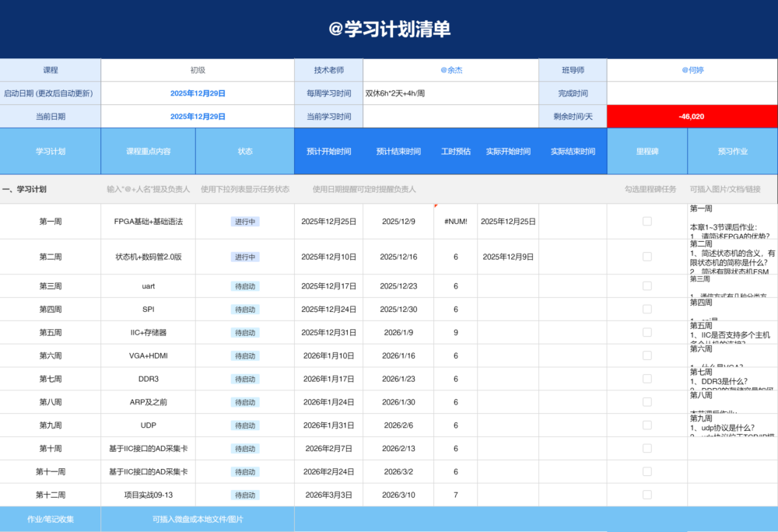The image size is (778, 532).
Task: Select the empty 当前学习时间 value field
Action: point(450,116)
